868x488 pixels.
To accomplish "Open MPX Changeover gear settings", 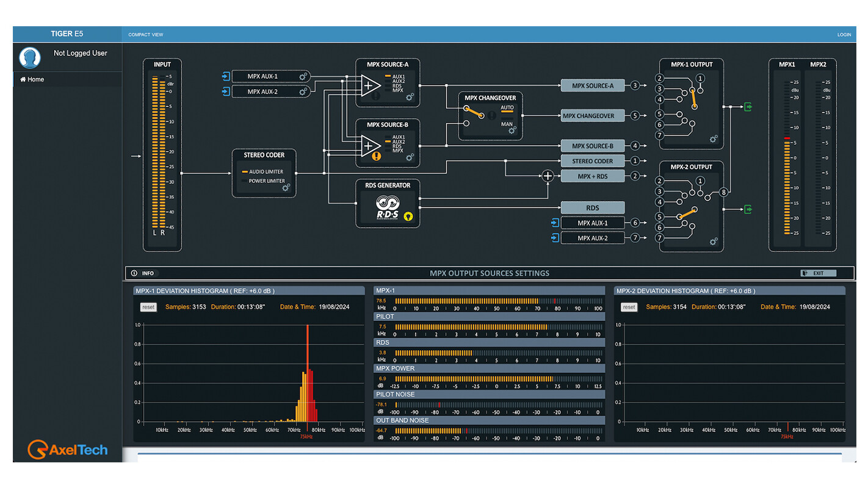I will point(512,130).
